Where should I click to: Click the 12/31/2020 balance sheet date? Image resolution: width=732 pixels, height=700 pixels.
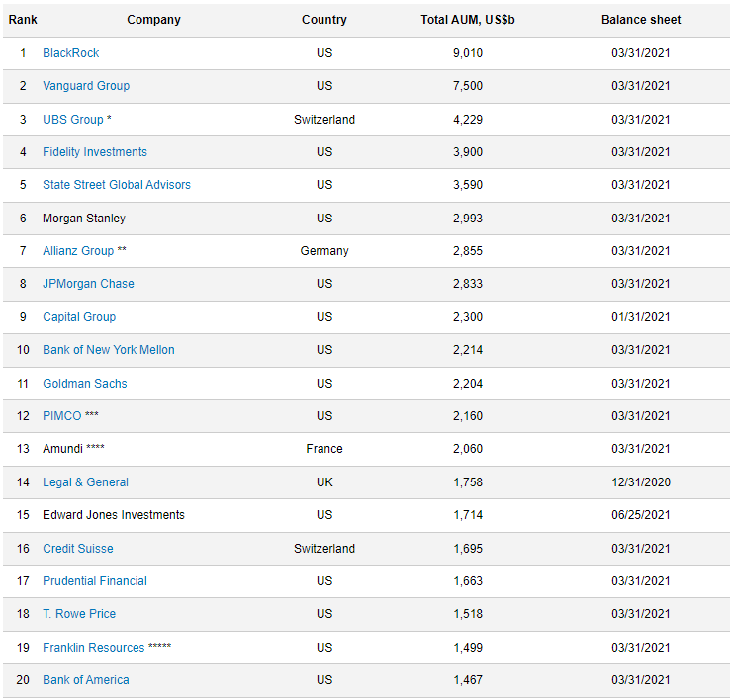[x=641, y=482]
